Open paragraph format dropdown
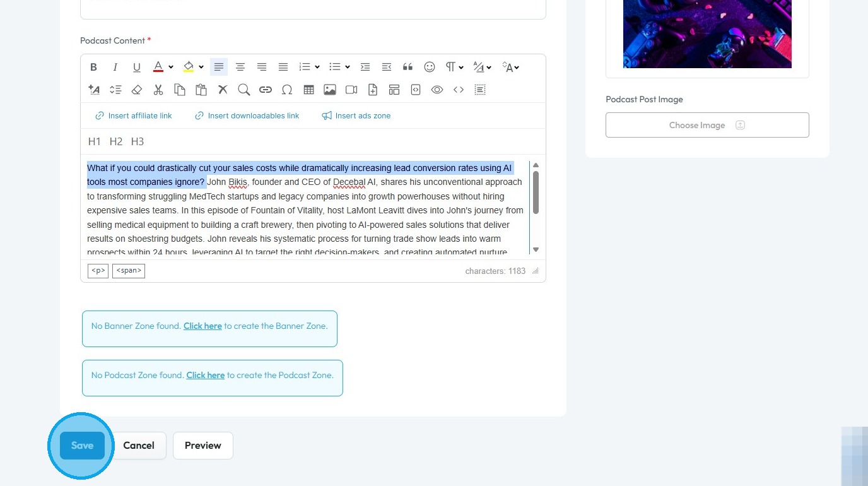This screenshot has width=868, height=486. 454,67
